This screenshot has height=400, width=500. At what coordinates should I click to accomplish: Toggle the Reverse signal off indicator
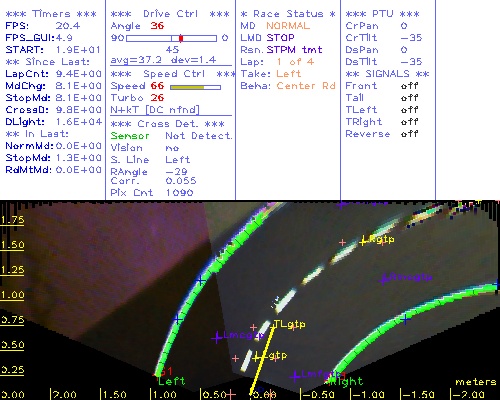(409, 134)
